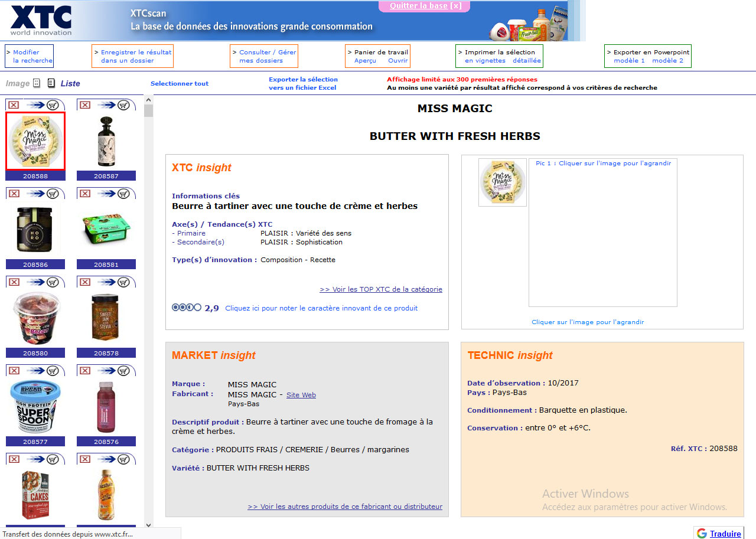The image size is (756, 539).
Task: Click the cart icon above product 208586
Action: click(x=53, y=194)
